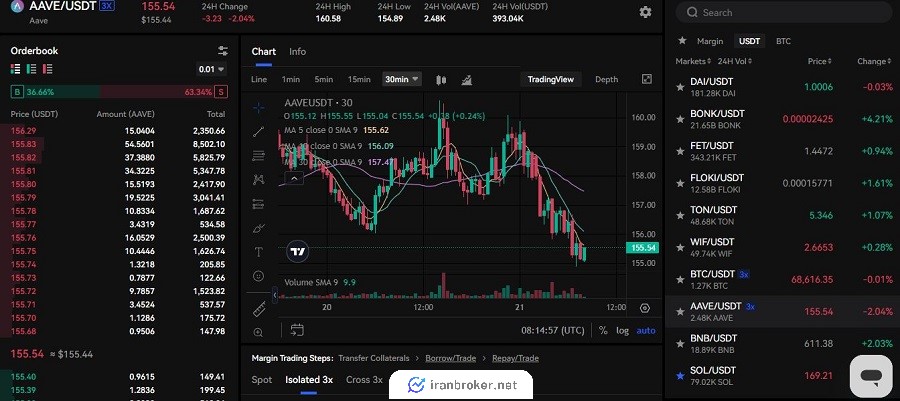This screenshot has height=401, width=900.
Task: Select the BTC markets tab
Action: pos(783,41)
